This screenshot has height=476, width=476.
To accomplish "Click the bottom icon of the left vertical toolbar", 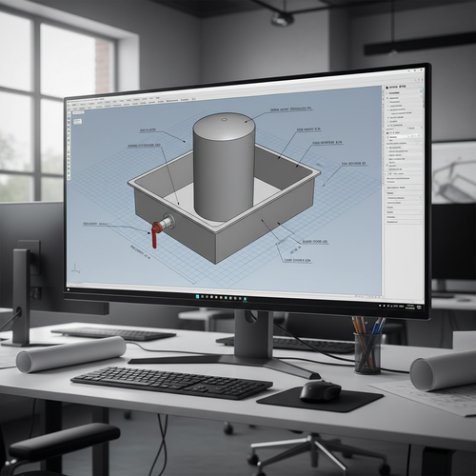I will (x=69, y=177).
